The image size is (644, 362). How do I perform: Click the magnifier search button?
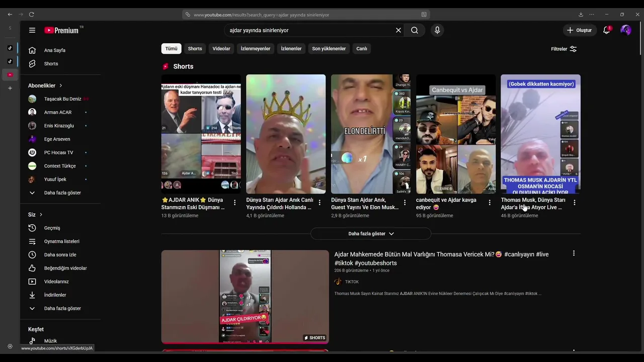coord(415,30)
